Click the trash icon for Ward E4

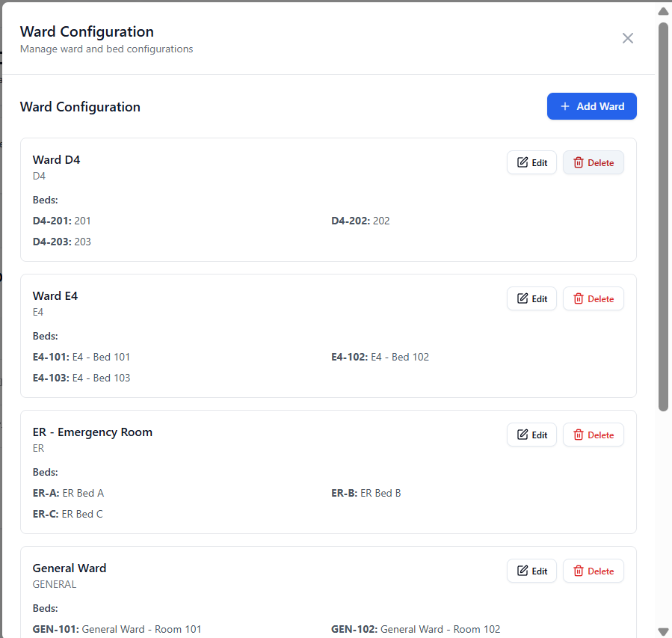pos(579,299)
